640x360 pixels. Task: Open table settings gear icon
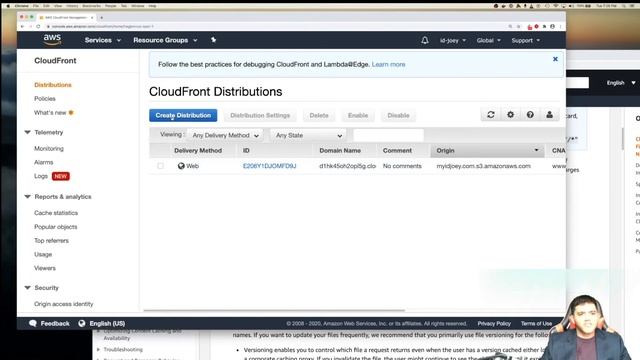(510, 115)
